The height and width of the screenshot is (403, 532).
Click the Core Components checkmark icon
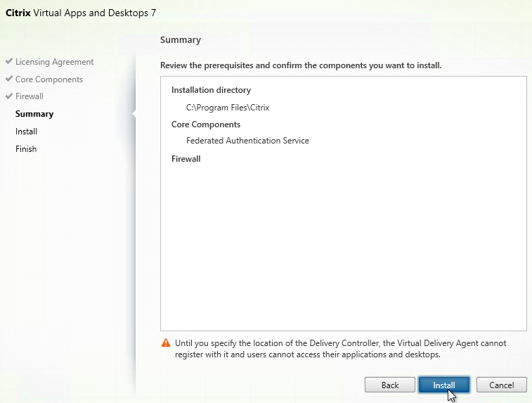tap(9, 79)
